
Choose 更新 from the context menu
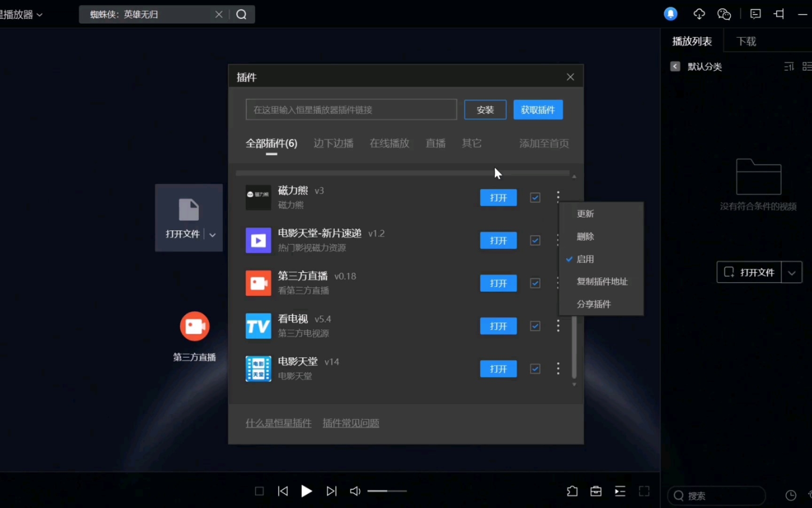coord(601,214)
